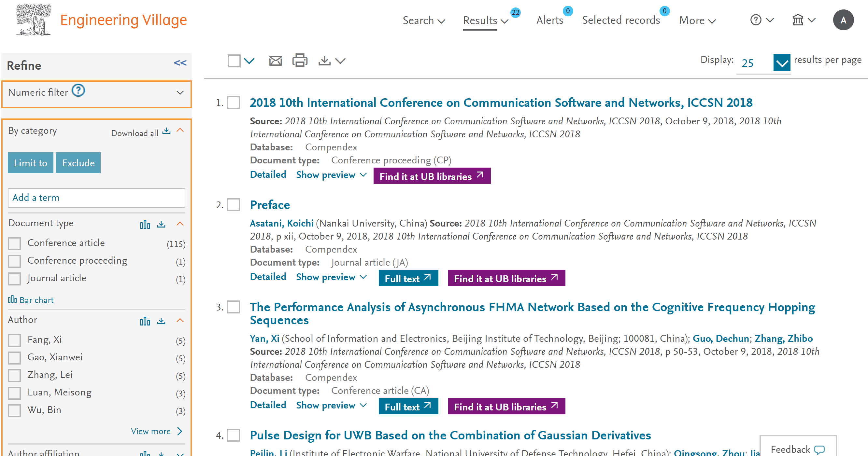Select the Zhang, Lei author checkbox
Viewport: 868px width, 456px height.
[14, 375]
